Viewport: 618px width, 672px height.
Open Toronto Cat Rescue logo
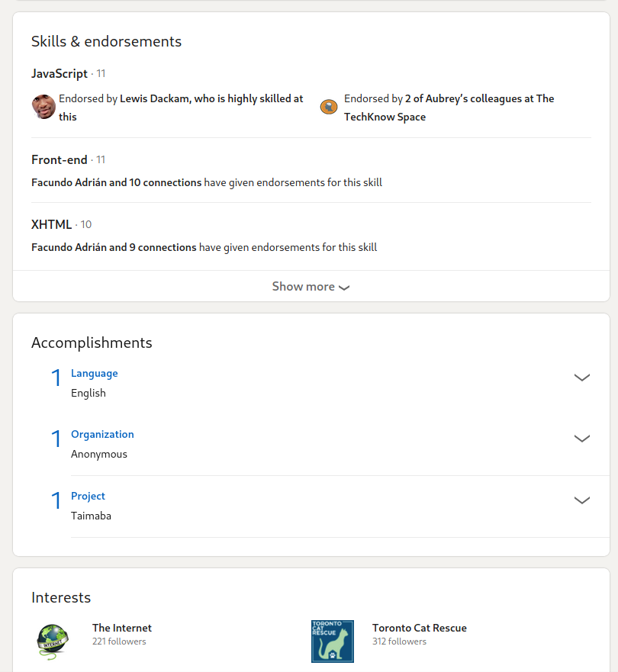(x=333, y=641)
